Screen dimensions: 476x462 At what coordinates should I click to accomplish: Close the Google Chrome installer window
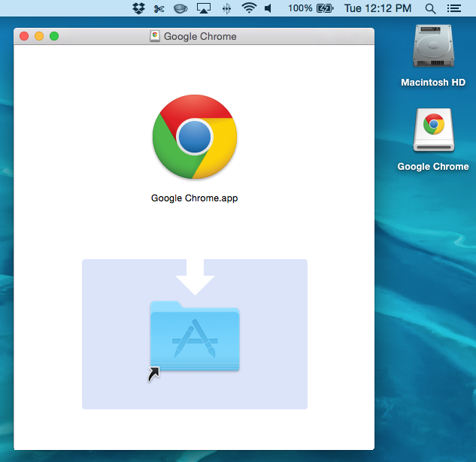point(24,36)
